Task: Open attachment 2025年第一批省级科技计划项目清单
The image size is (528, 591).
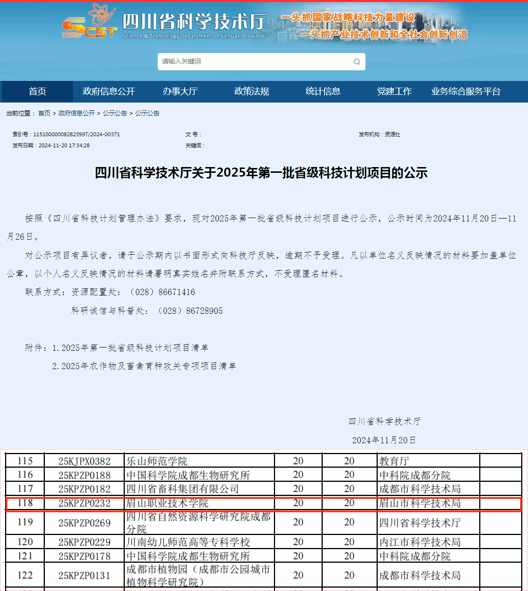Action: pos(135,348)
